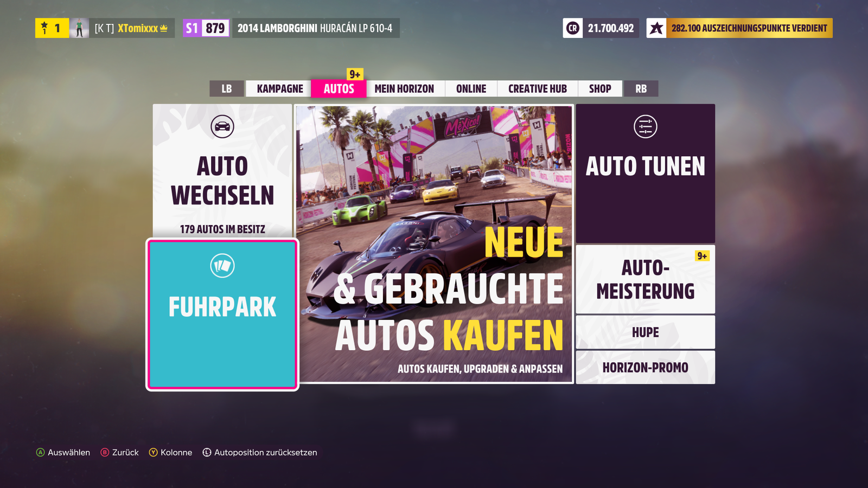Go to the Online tab

point(471,88)
